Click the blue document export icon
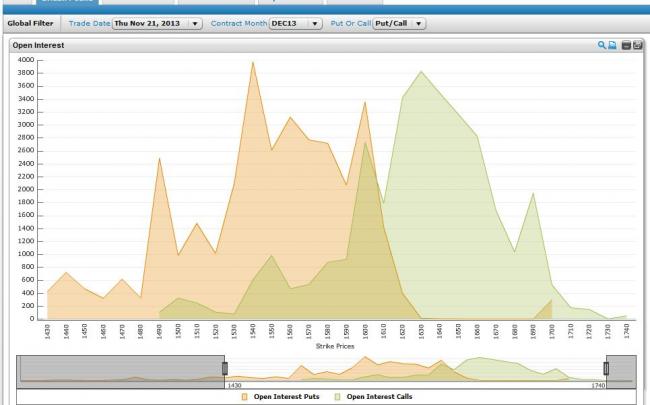 (612, 46)
